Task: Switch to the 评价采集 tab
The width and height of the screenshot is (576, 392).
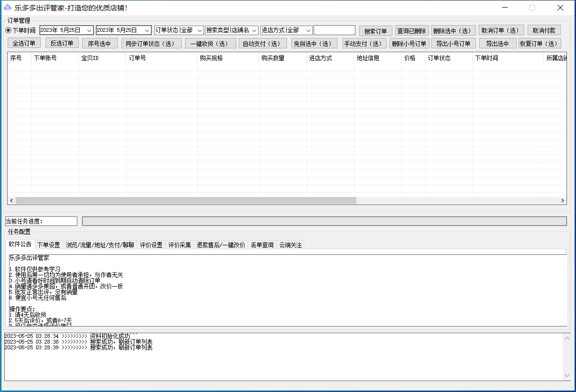Action: click(180, 245)
